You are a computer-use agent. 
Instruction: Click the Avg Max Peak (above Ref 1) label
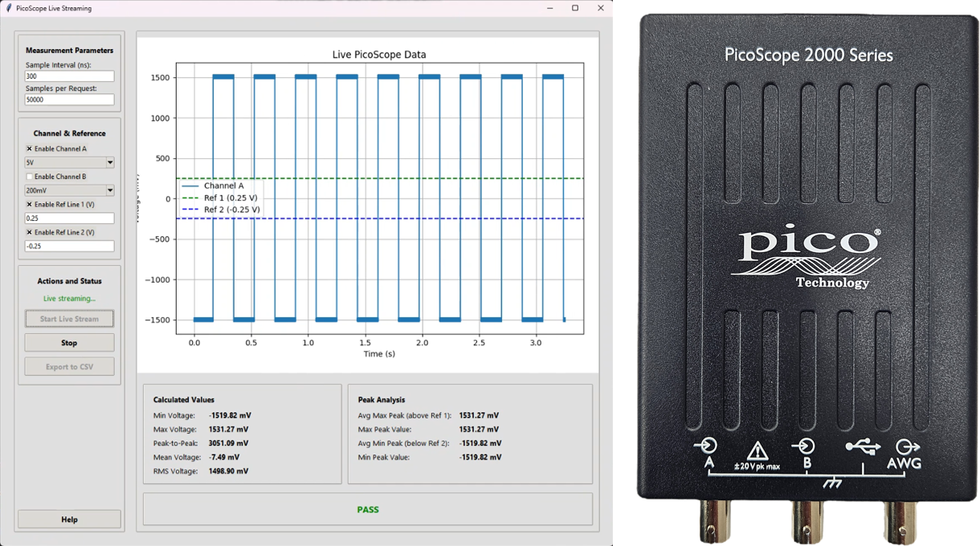coord(405,416)
